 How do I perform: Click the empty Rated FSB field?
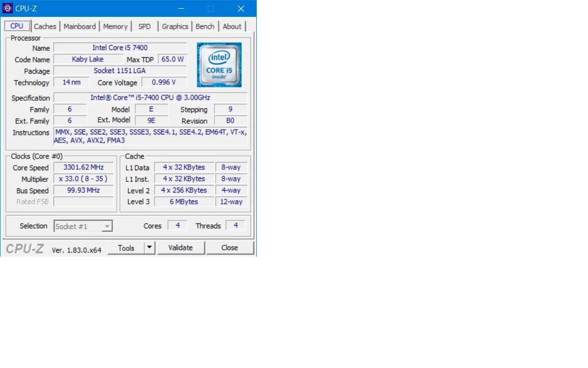click(83, 202)
